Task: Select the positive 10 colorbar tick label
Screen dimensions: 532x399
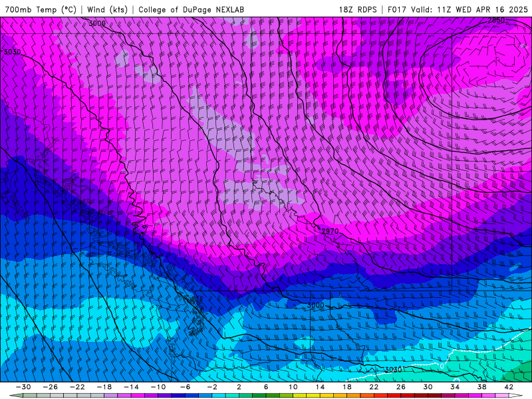Action: click(x=293, y=387)
